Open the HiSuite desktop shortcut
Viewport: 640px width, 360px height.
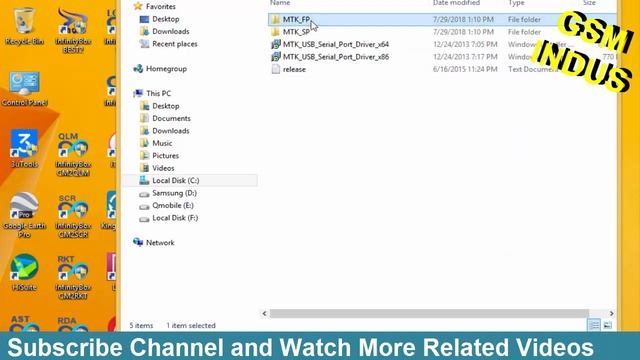pyautogui.click(x=24, y=273)
